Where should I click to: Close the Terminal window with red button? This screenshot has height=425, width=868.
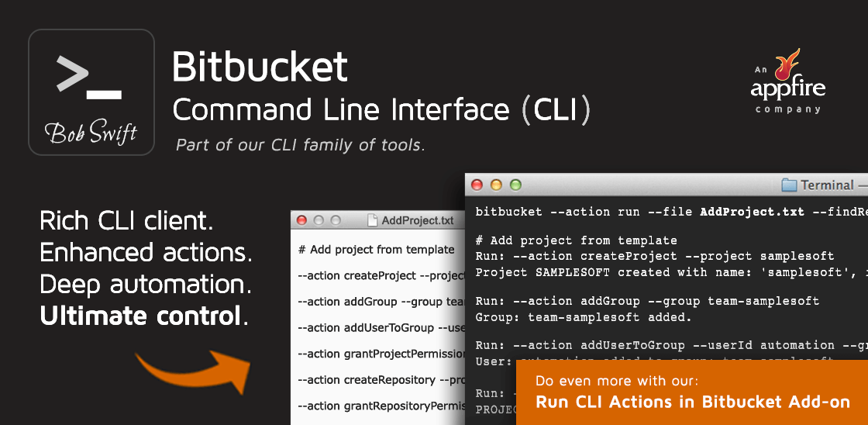coord(477,185)
